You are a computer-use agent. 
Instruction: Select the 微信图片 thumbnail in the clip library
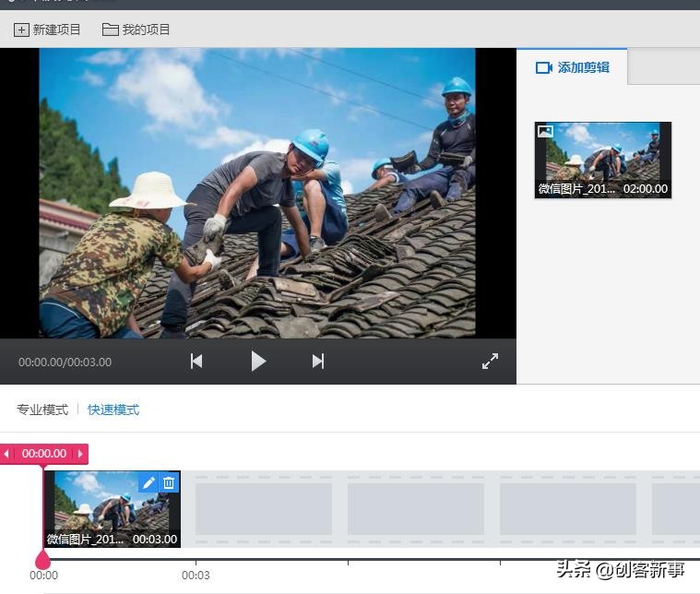pos(602,160)
